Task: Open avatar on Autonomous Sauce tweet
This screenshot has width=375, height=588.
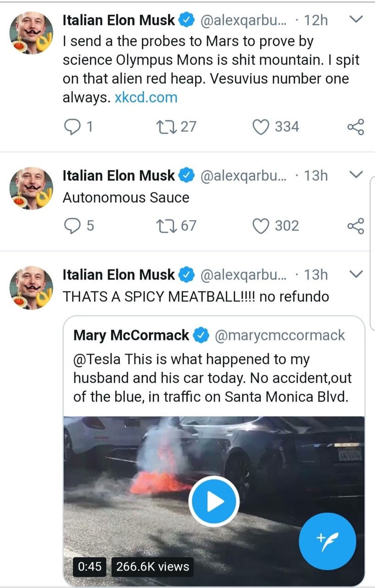Action: pyautogui.click(x=32, y=188)
